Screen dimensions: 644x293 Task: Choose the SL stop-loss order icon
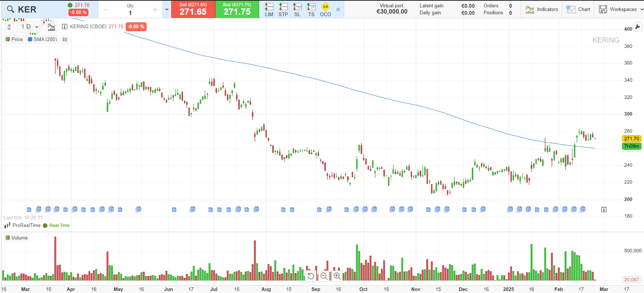297,10
